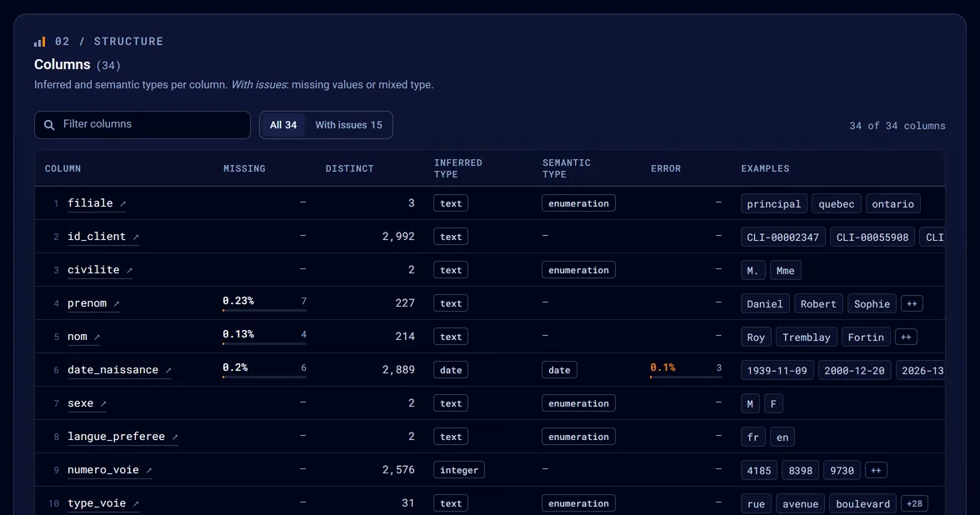Open nom column detail arrow icon

click(x=97, y=337)
